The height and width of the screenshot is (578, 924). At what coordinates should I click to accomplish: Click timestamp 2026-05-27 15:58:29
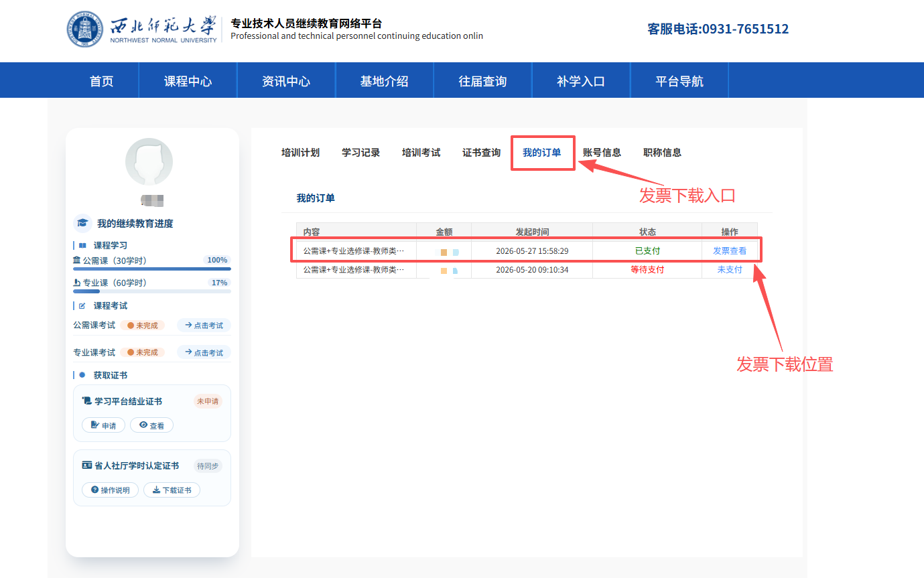[x=532, y=250]
